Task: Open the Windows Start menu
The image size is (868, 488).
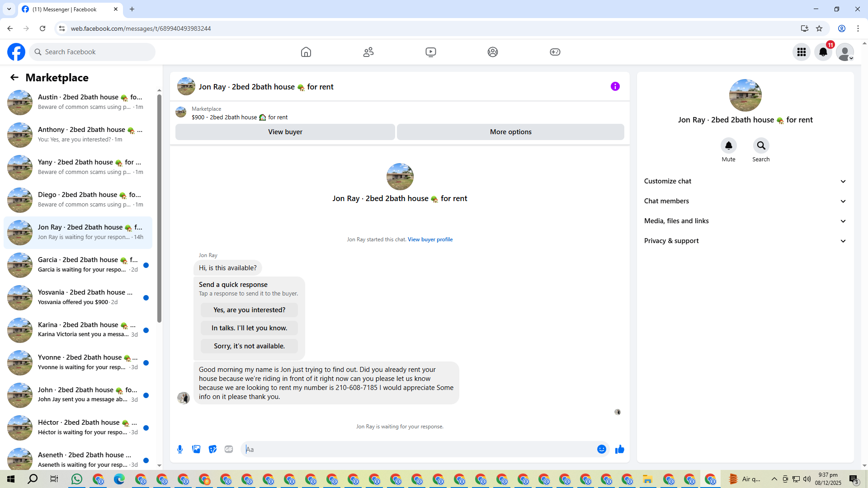Action: [11, 479]
